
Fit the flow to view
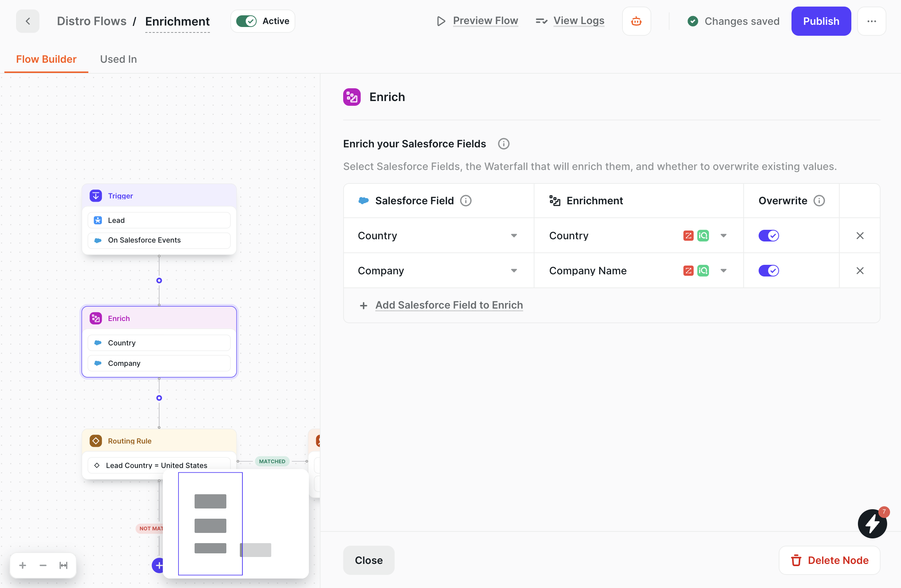(63, 565)
